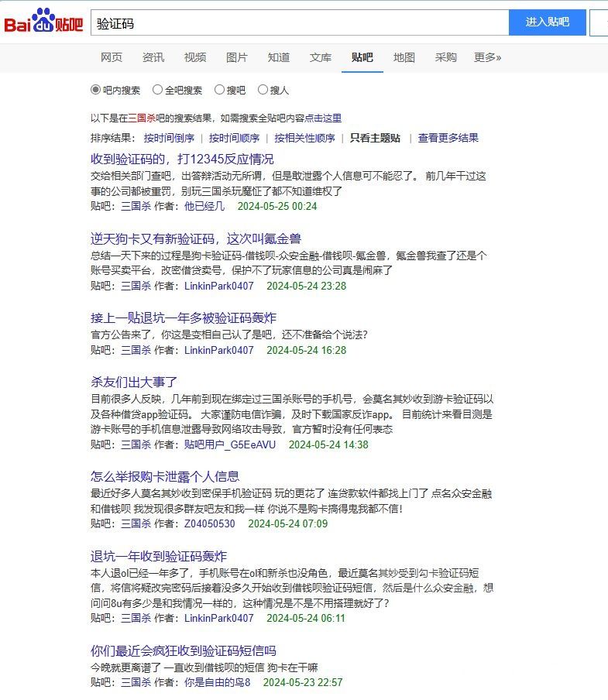
Task: Open author profile 贴吧用户_G5EeAVU
Action: (x=230, y=445)
